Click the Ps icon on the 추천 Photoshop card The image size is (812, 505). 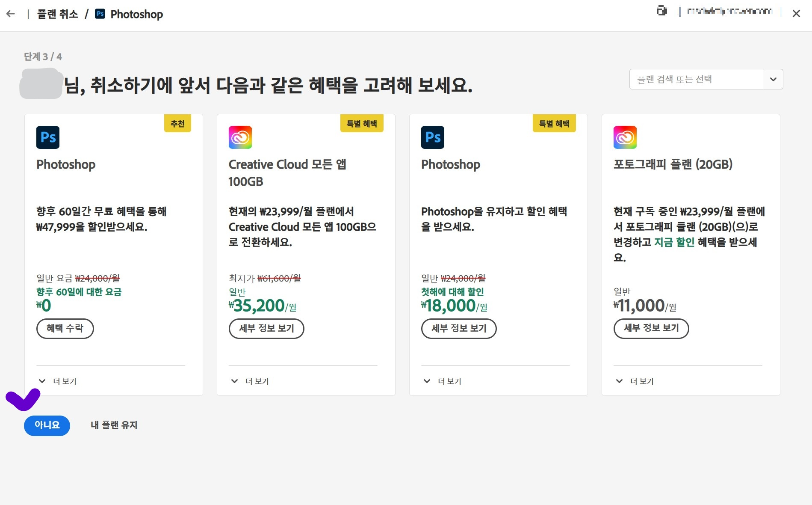pyautogui.click(x=48, y=137)
